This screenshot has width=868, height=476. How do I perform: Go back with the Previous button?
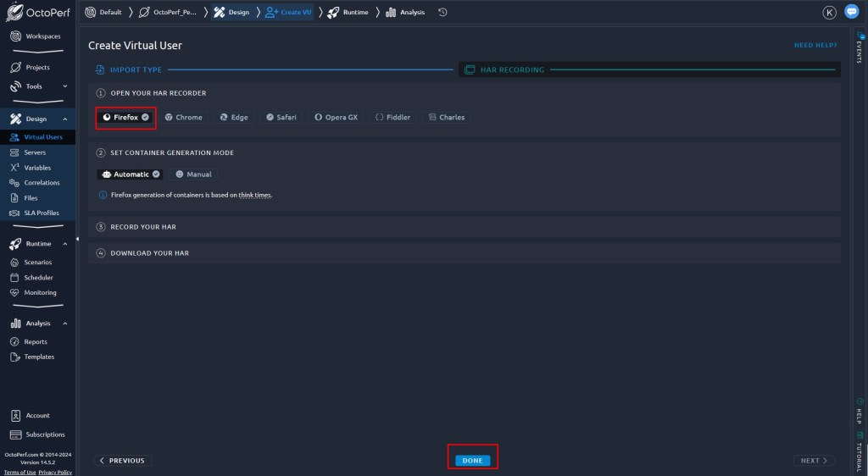click(x=121, y=461)
